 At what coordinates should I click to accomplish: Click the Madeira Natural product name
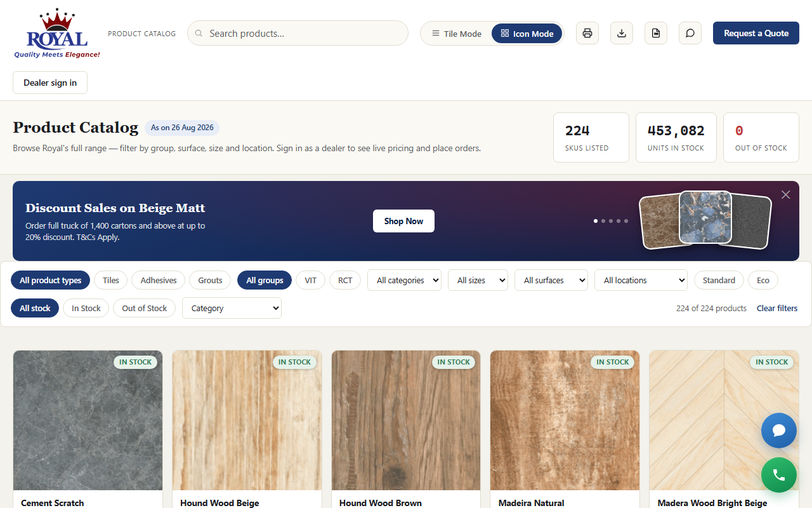click(x=532, y=503)
